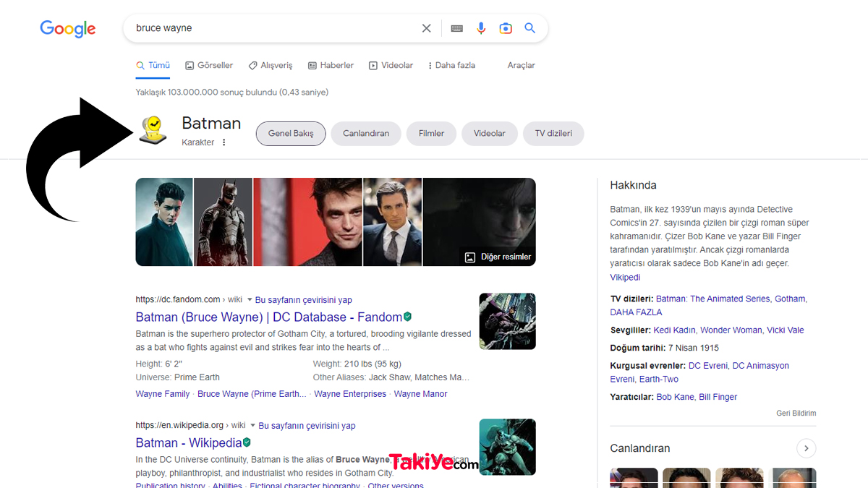Image resolution: width=868 pixels, height=488 pixels.
Task: Click the Geri Bildirim feedback link
Action: [x=796, y=414]
